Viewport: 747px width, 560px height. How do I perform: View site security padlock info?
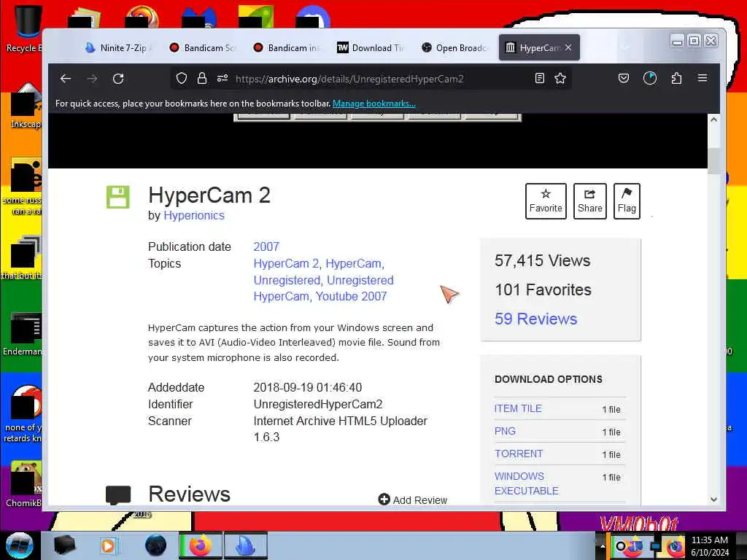click(x=202, y=79)
